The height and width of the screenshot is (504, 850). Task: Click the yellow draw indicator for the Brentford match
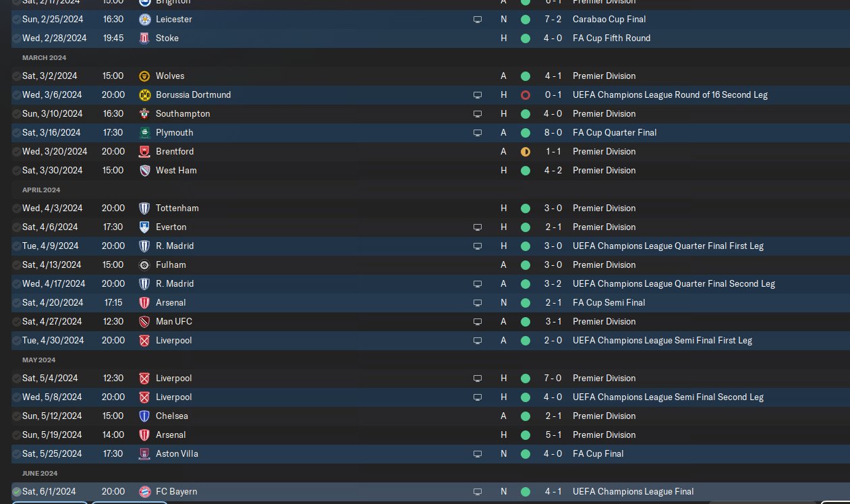coord(526,152)
